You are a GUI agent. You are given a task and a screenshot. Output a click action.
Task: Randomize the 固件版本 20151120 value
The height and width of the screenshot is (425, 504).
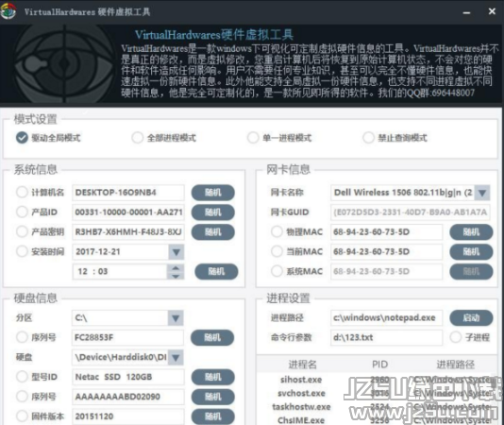(212, 416)
